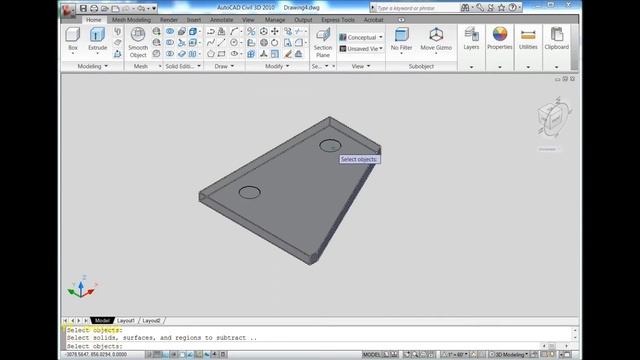This screenshot has height=360, width=640.
Task: Switch to Layout1 tab
Action: [x=126, y=321]
